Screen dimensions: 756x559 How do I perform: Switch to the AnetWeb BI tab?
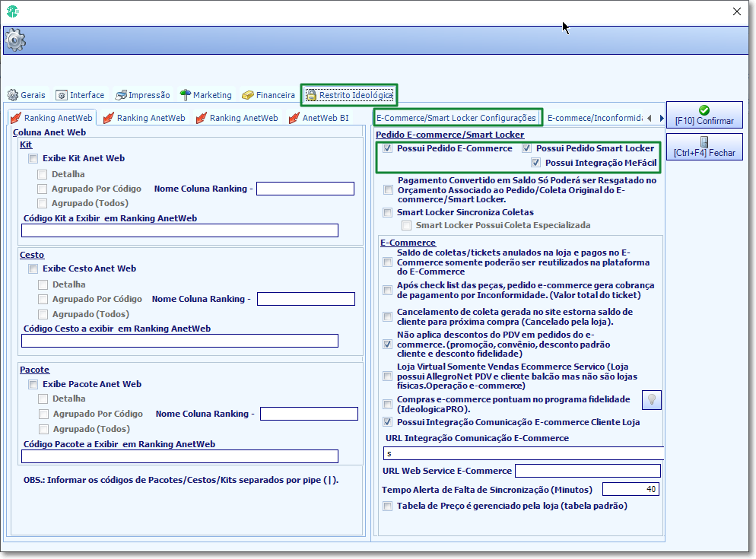tap(319, 118)
